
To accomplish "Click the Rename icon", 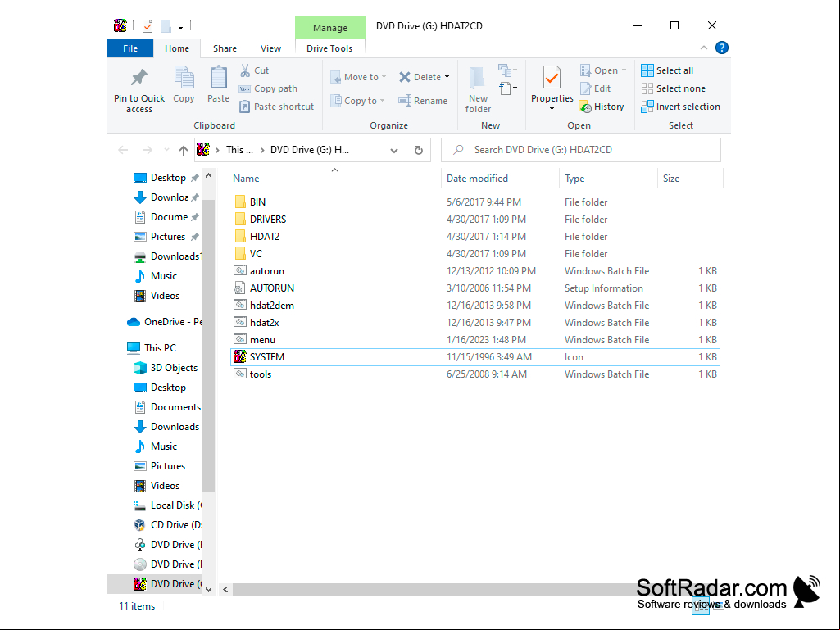I will [x=405, y=101].
